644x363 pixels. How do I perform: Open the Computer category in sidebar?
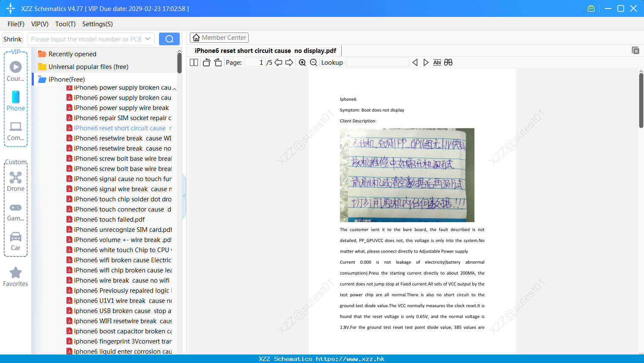pyautogui.click(x=16, y=131)
